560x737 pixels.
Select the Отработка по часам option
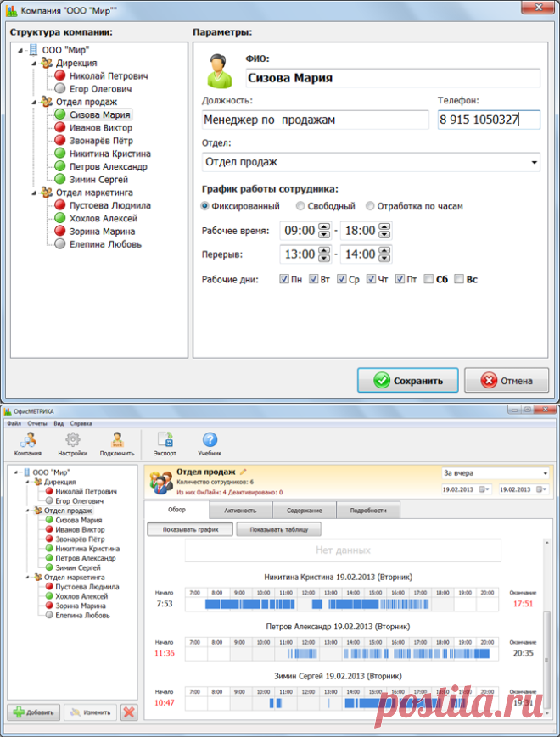[x=370, y=206]
